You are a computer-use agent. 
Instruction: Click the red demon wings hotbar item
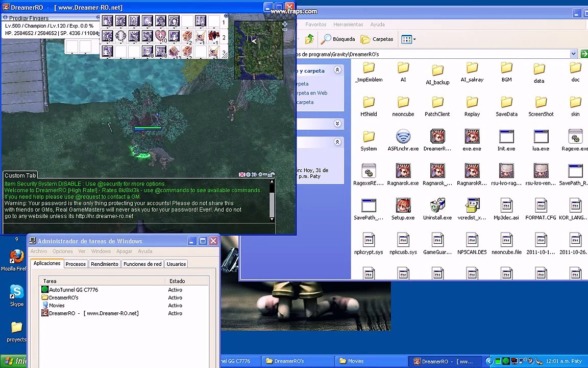pos(214,36)
